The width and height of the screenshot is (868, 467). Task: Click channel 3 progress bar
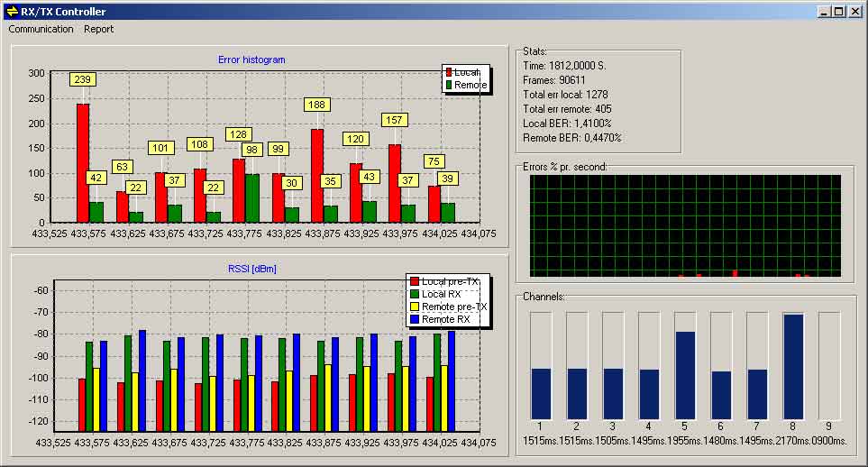(x=613, y=366)
